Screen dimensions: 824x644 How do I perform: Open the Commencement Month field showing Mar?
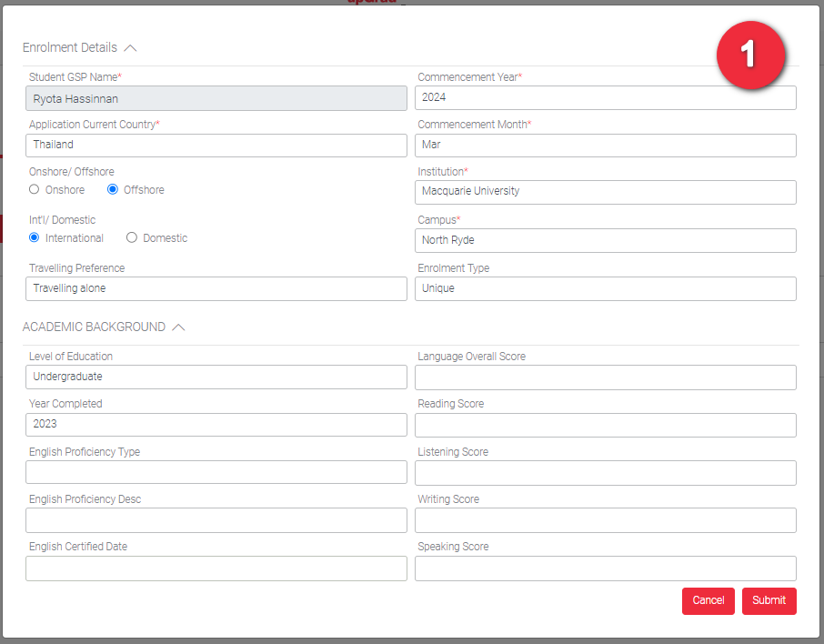[606, 146]
